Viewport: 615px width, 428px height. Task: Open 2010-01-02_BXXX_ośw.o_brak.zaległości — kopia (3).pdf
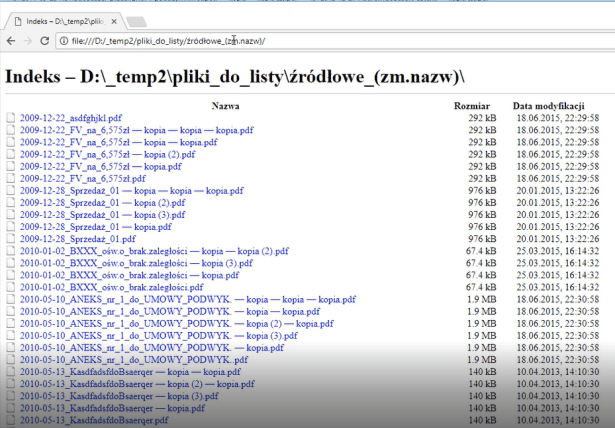click(136, 263)
